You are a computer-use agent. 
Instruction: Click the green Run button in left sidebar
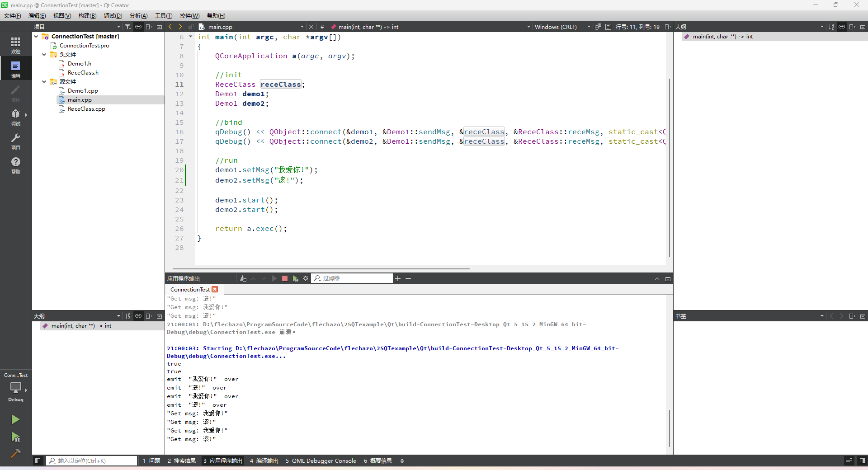(15, 419)
